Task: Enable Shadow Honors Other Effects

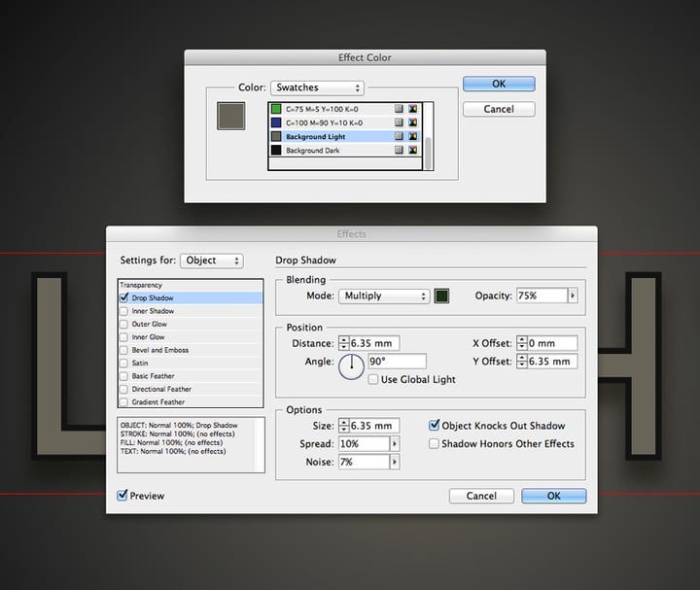Action: [434, 443]
